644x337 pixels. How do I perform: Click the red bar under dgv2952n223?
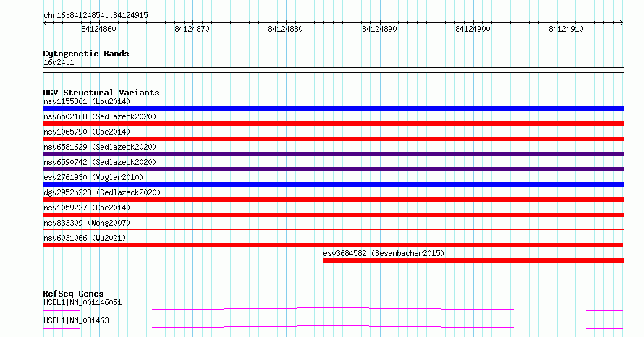pos(333,200)
